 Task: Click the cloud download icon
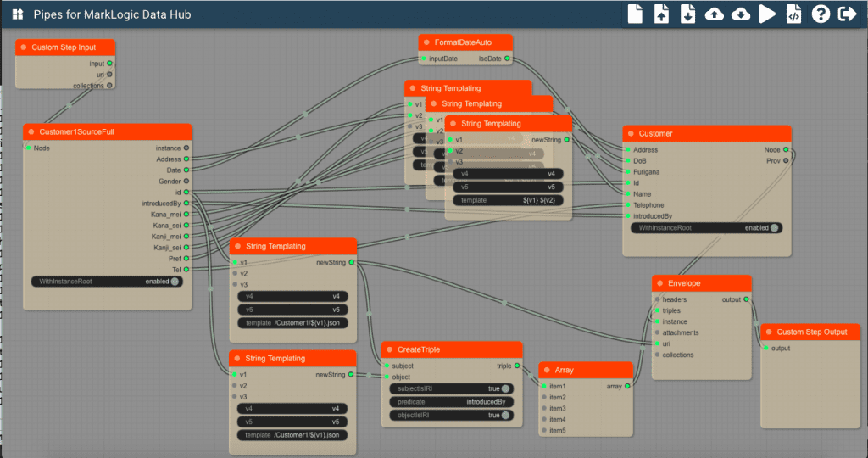(x=741, y=14)
